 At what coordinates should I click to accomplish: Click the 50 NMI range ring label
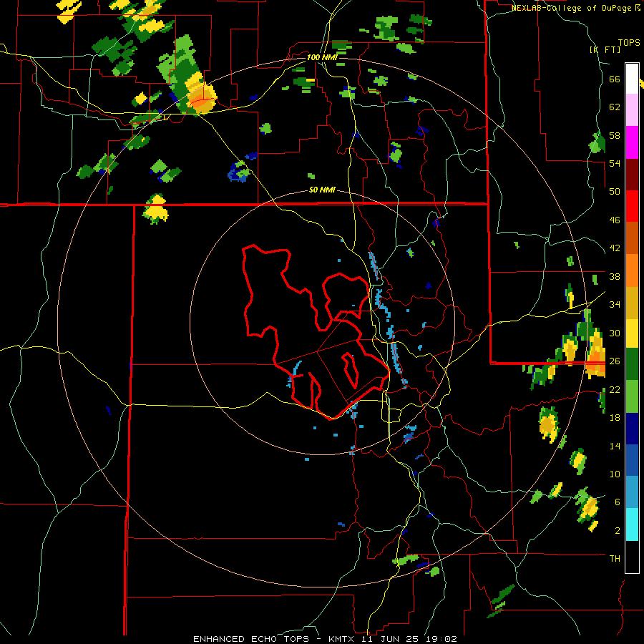click(322, 190)
